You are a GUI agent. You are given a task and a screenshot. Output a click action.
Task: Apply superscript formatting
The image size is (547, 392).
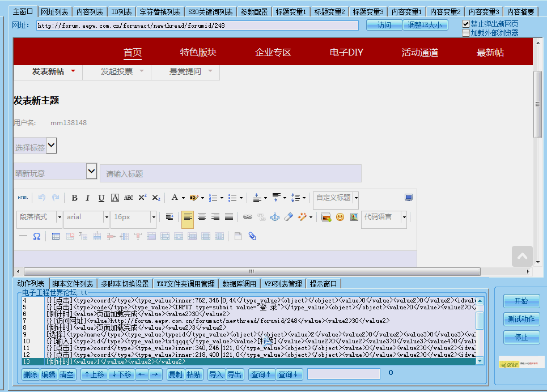[x=142, y=197]
